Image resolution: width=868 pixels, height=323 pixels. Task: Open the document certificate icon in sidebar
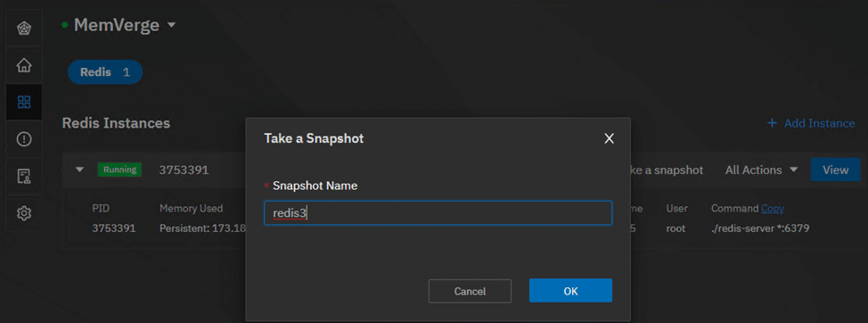tap(24, 176)
